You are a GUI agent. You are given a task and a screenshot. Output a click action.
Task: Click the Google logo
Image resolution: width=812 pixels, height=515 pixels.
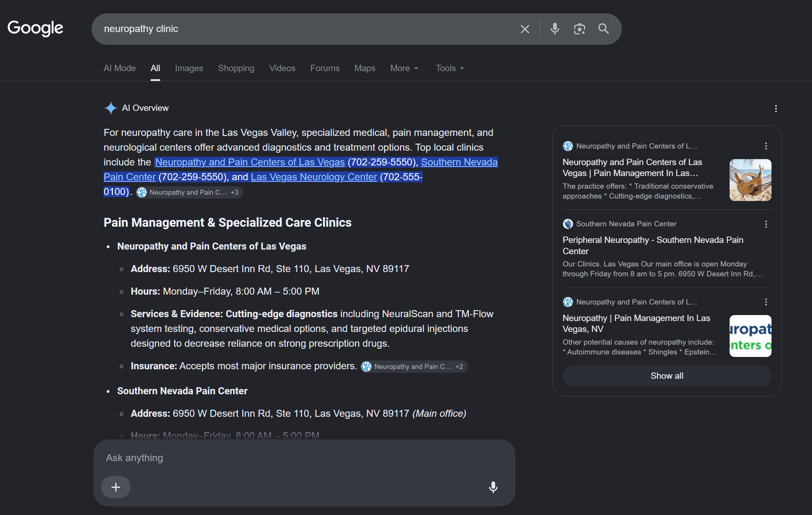pos(35,28)
